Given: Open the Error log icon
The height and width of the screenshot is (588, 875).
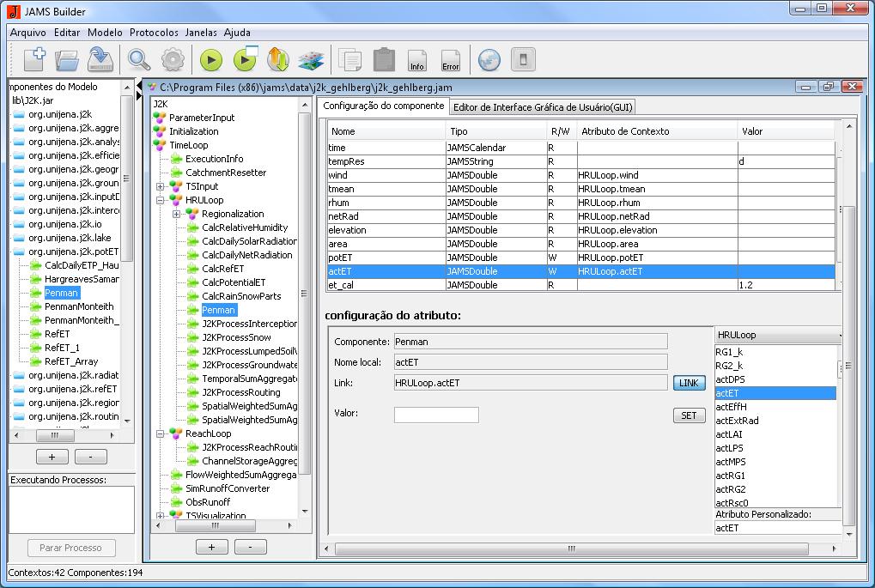Looking at the screenshot, I should 450,60.
